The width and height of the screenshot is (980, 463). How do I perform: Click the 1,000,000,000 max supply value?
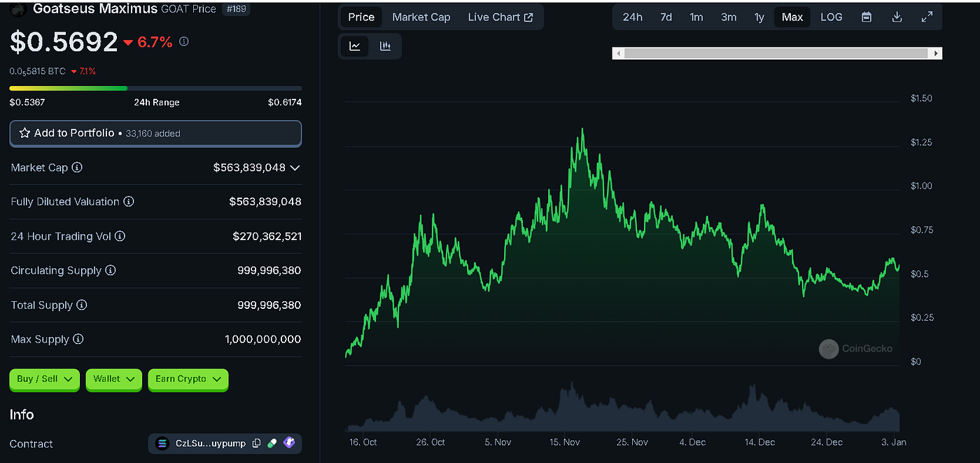tap(263, 339)
